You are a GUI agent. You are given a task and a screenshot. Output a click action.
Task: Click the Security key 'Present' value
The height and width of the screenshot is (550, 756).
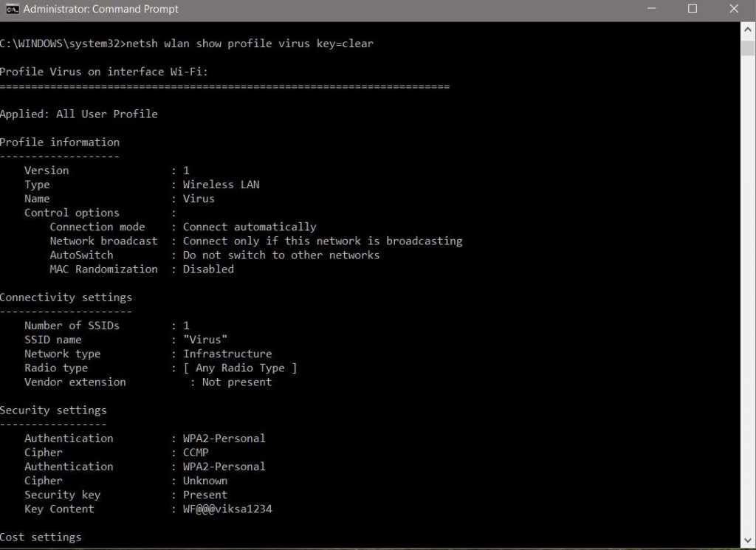pyautogui.click(x=205, y=495)
